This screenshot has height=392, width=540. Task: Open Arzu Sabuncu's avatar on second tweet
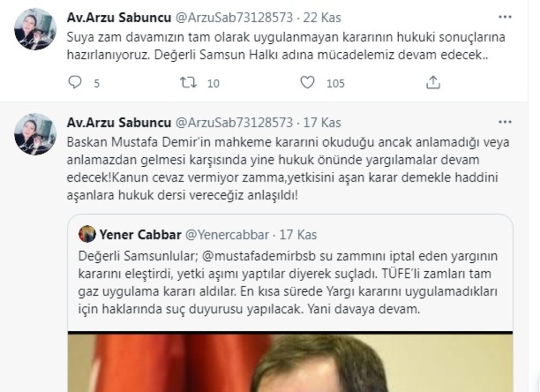tap(35, 134)
